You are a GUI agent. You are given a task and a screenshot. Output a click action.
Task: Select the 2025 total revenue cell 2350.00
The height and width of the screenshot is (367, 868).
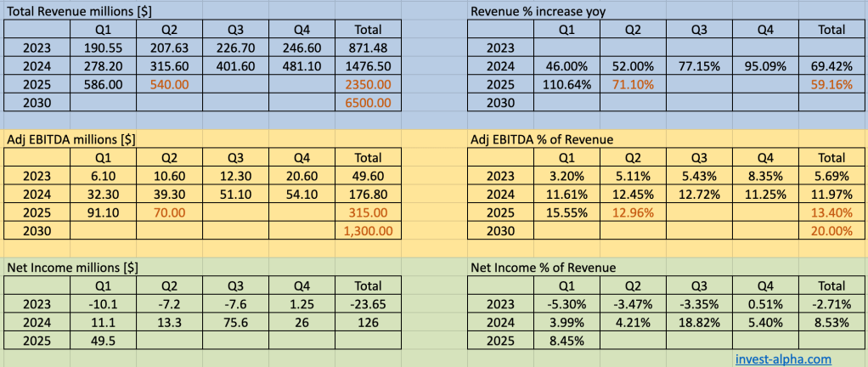pos(367,85)
